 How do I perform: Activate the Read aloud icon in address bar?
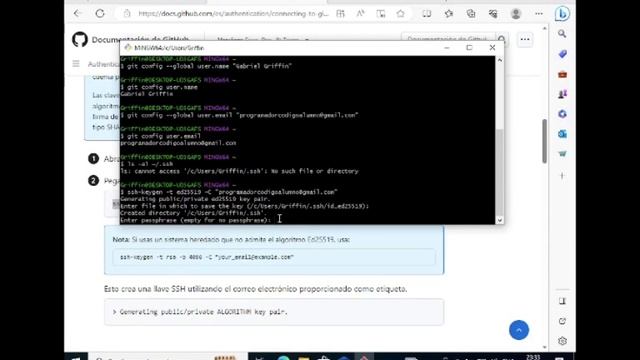[x=360, y=13]
